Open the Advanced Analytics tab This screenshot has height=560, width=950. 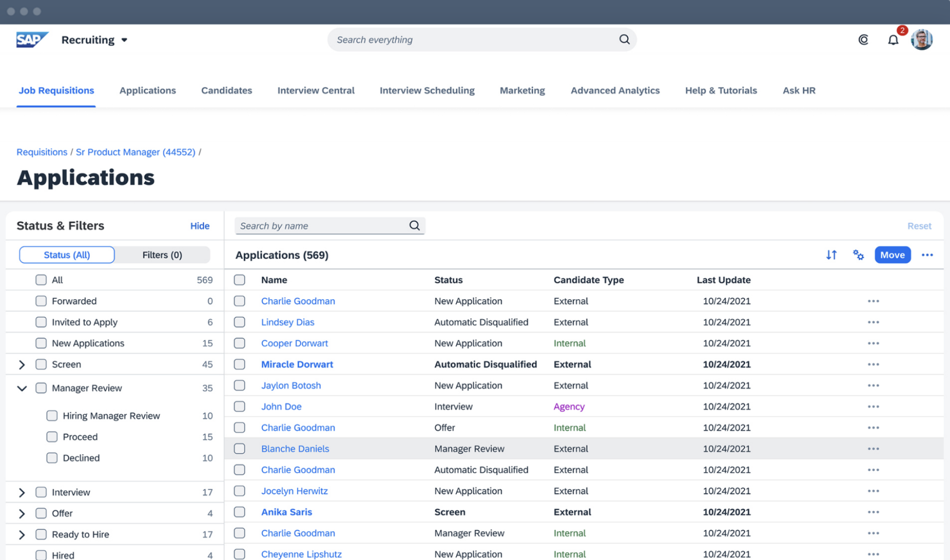(x=615, y=90)
